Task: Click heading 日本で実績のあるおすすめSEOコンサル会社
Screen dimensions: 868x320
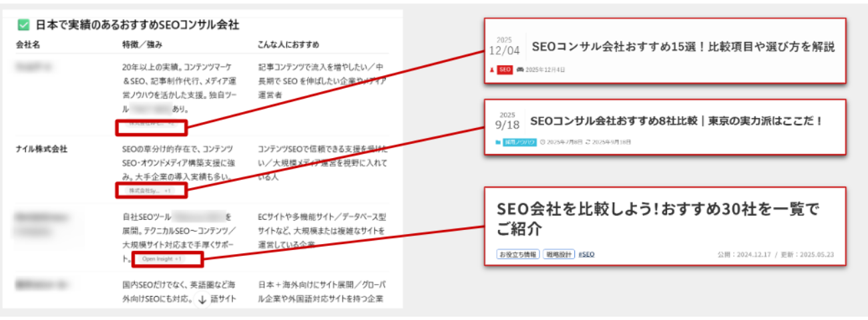Action: coord(137,25)
